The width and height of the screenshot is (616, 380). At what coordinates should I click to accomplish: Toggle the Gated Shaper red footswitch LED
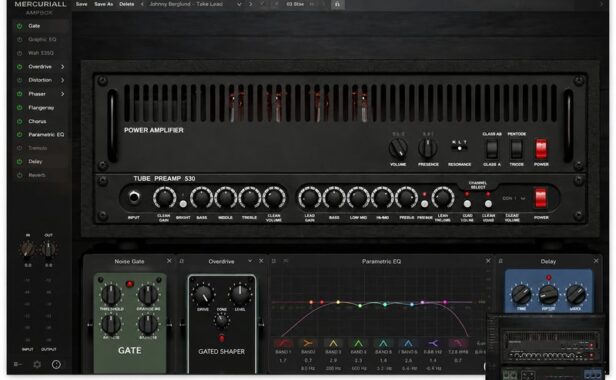tap(222, 338)
